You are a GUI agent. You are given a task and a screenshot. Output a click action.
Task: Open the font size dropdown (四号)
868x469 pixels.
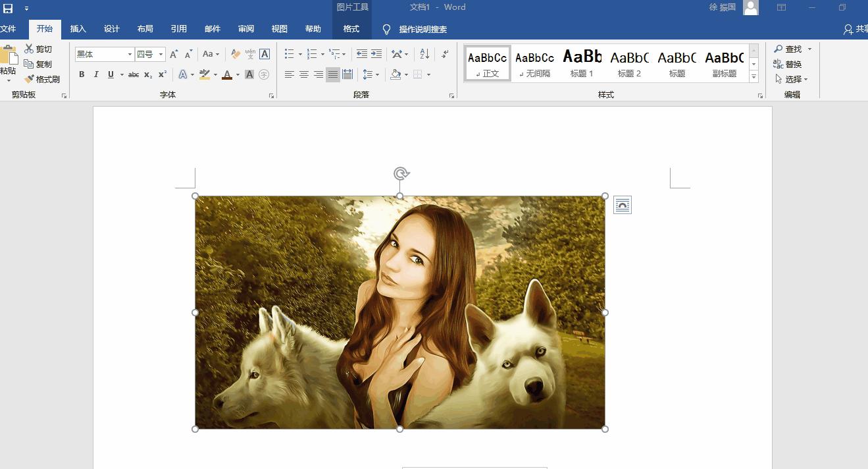pos(161,55)
